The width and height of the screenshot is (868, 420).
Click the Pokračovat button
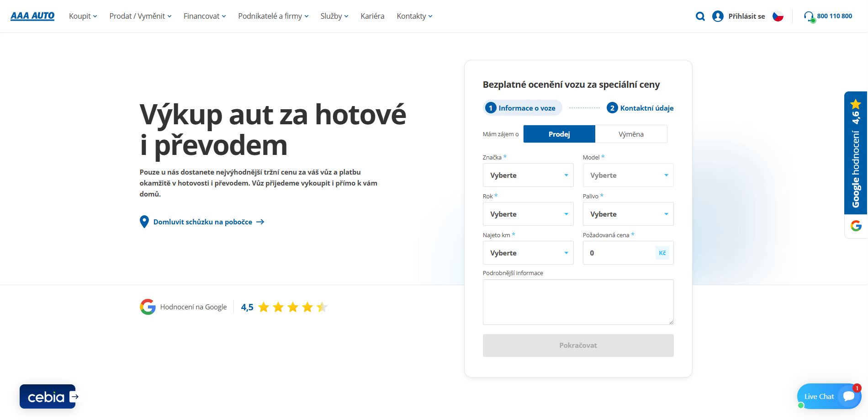(578, 346)
